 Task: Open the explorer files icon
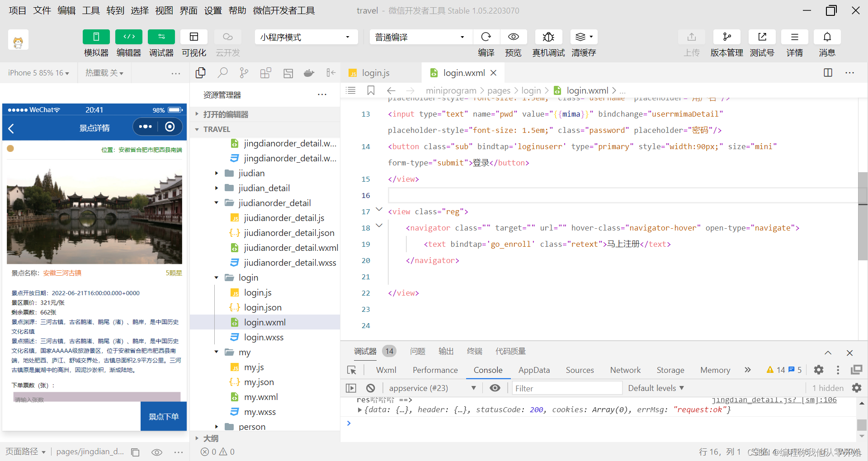(x=201, y=73)
